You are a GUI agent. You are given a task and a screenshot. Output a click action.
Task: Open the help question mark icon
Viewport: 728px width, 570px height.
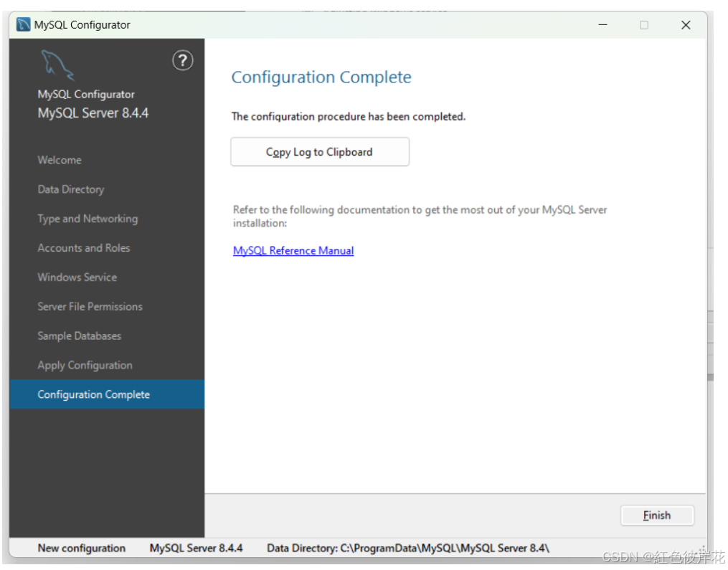[182, 60]
